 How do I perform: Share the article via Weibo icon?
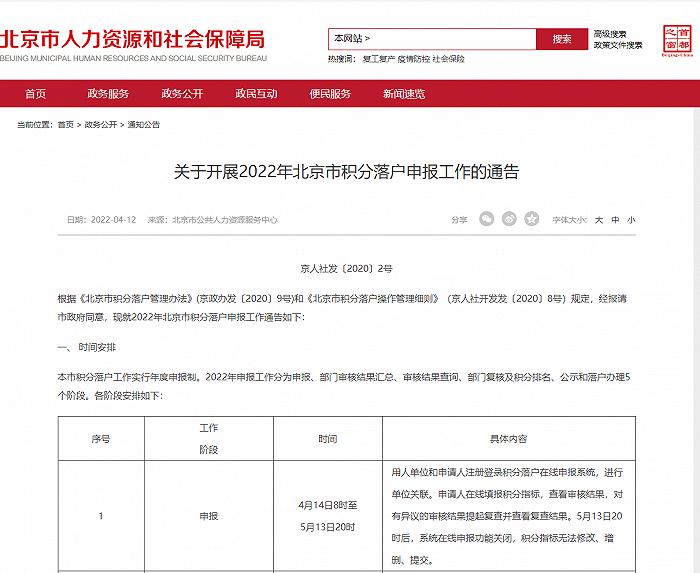[509, 219]
